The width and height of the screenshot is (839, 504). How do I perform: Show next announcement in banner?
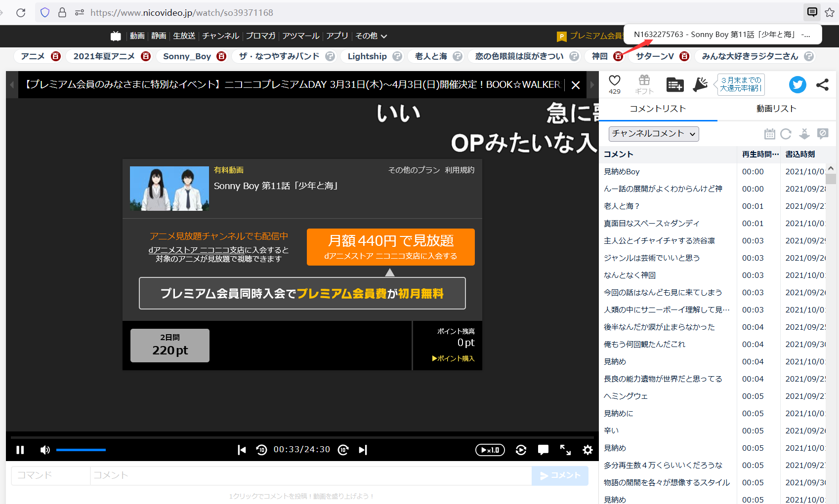click(592, 85)
